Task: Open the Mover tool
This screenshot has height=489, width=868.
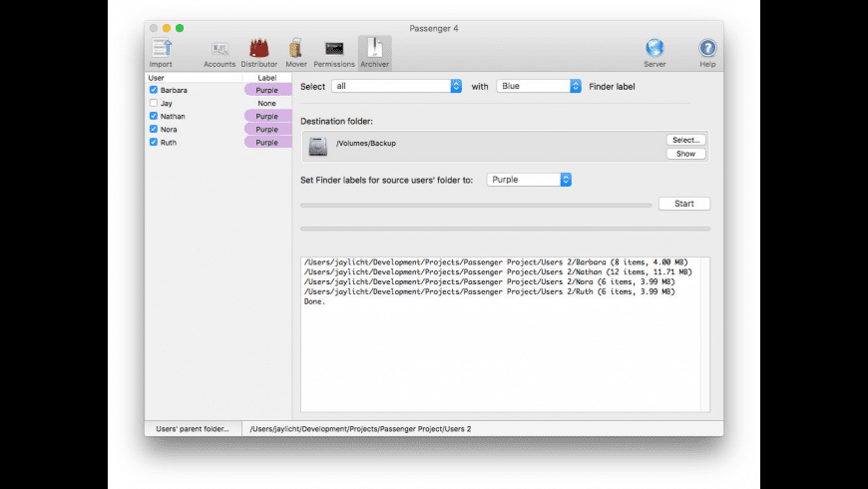Action: coord(296,53)
